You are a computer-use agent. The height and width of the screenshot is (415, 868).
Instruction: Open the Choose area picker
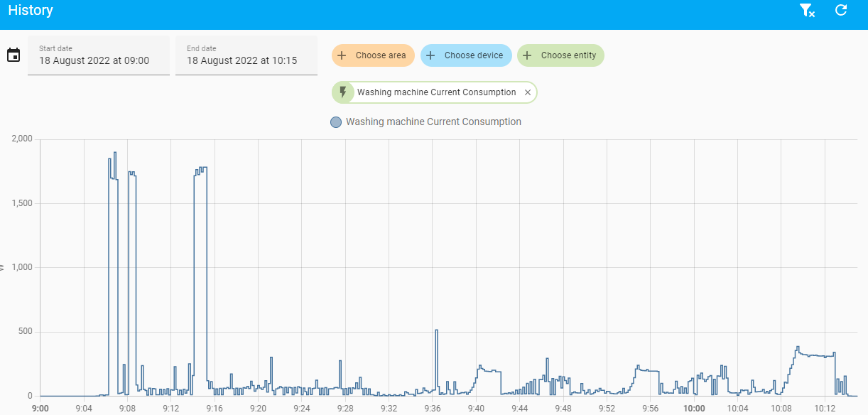pos(373,55)
